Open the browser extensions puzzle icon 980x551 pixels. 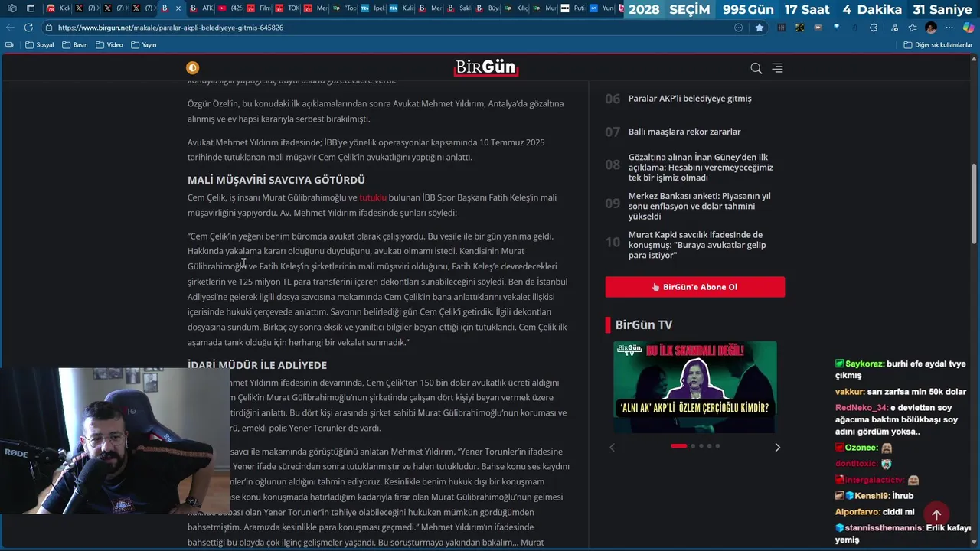point(874,28)
